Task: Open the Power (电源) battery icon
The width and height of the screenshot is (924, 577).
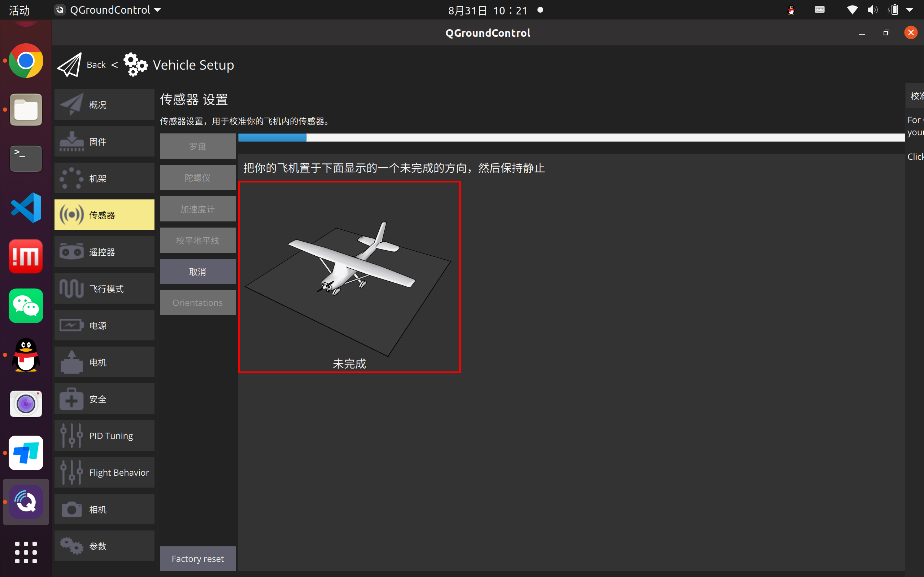Action: click(71, 326)
